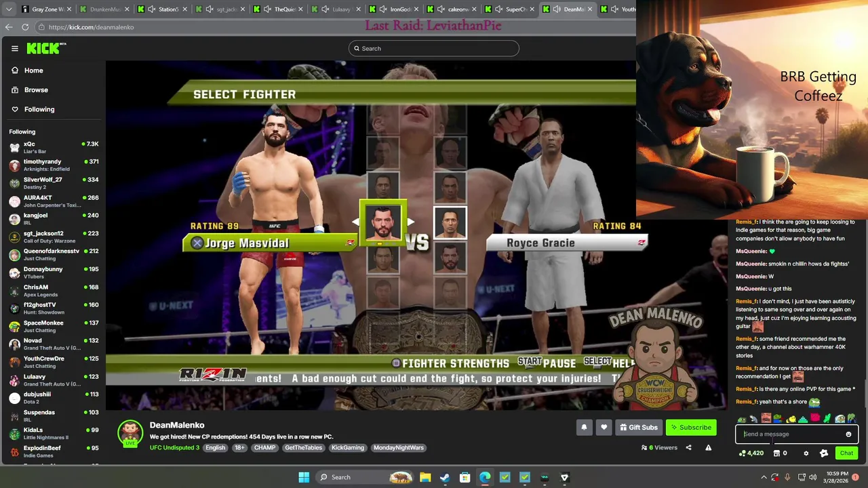Open xQc channel in Following list

(x=53, y=147)
